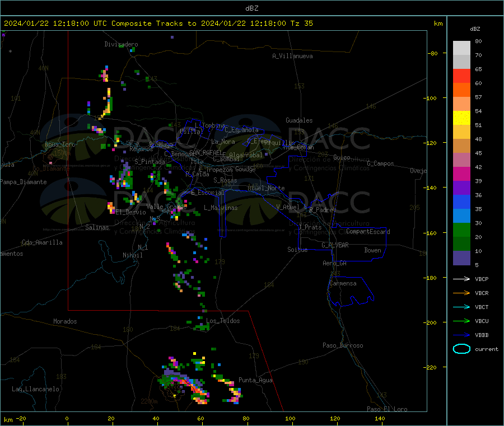The height and width of the screenshot is (426, 504).
Task: Click the V_Atuel location label
Action: [x=288, y=207]
